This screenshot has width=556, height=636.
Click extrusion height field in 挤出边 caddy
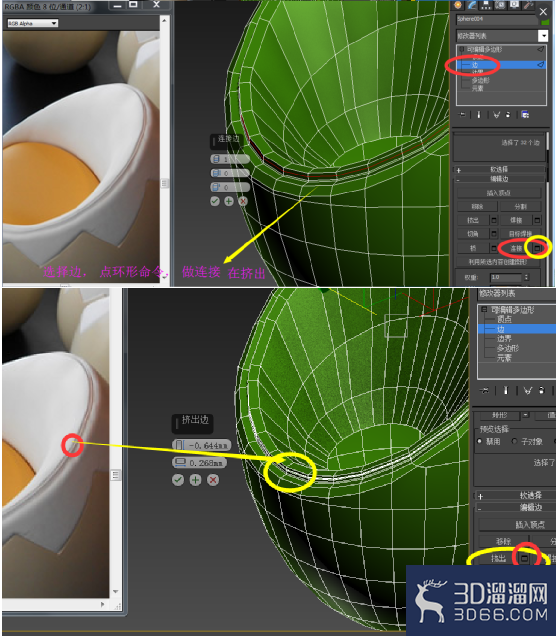(202, 445)
